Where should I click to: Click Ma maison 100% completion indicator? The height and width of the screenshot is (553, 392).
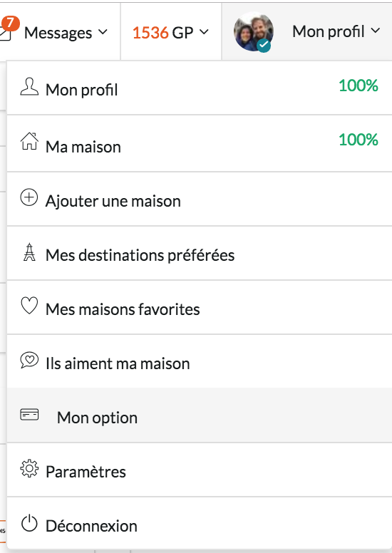point(359,140)
